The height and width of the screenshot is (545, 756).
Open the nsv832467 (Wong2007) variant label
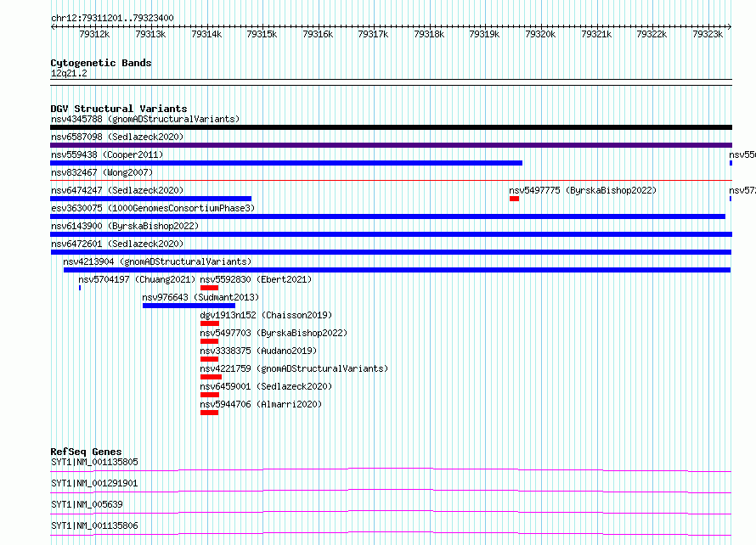[102, 172]
